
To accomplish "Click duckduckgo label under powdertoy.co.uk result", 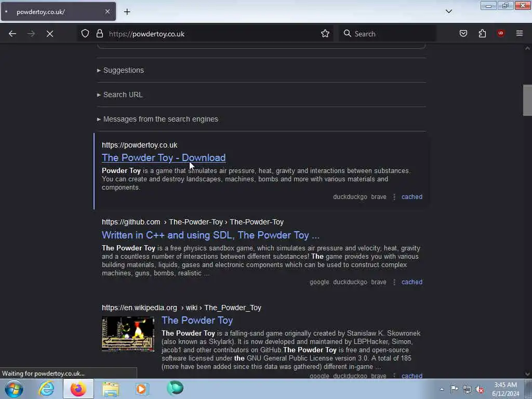I will pyautogui.click(x=350, y=197).
